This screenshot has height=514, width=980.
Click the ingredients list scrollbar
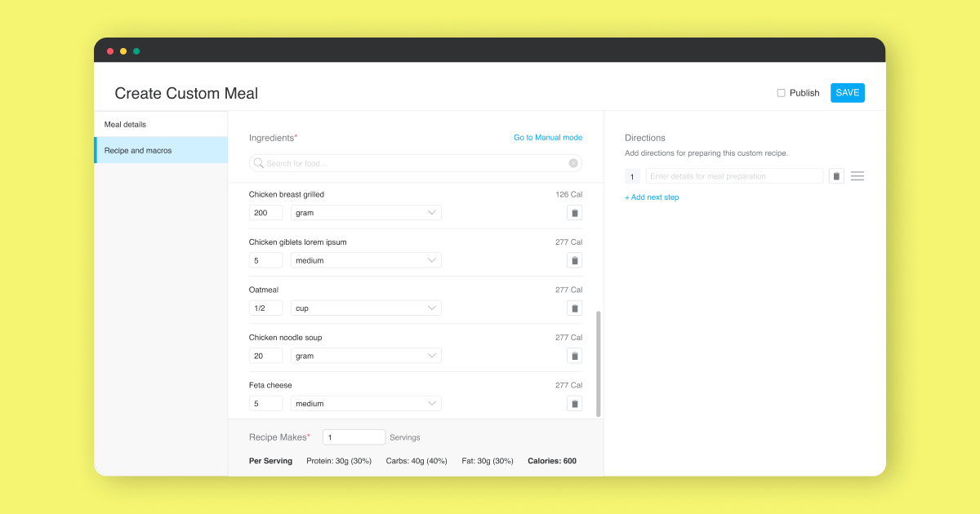point(598,363)
